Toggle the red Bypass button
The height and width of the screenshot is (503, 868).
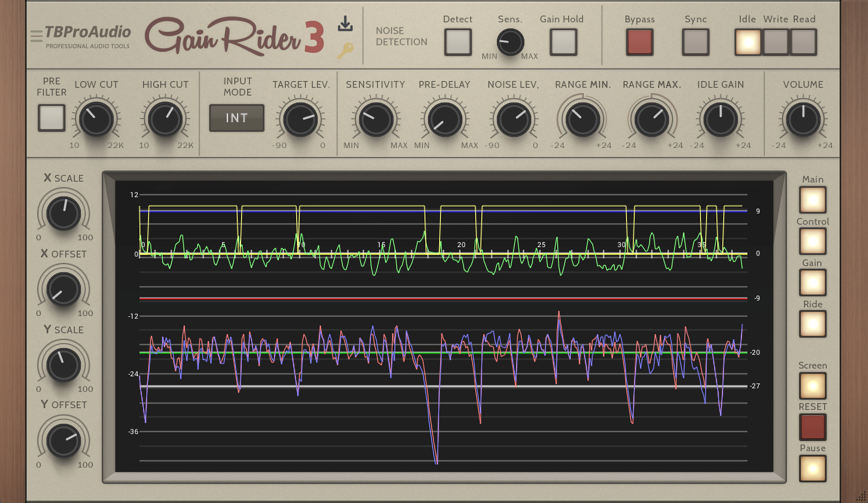tap(639, 42)
